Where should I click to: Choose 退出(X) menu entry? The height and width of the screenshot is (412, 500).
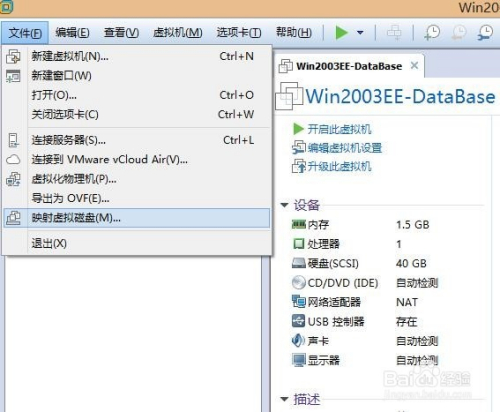click(x=137, y=244)
